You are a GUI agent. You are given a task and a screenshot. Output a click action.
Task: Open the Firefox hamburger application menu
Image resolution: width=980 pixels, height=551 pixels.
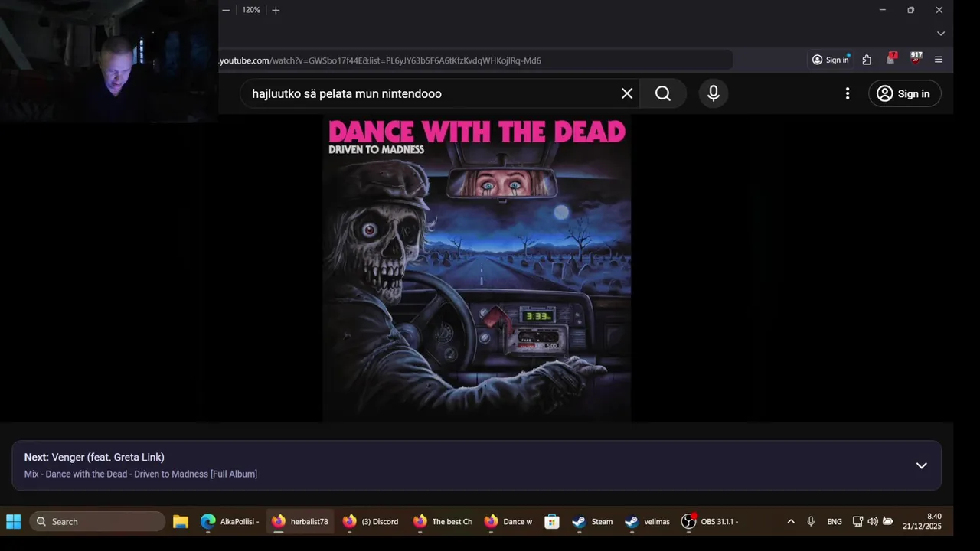click(939, 60)
